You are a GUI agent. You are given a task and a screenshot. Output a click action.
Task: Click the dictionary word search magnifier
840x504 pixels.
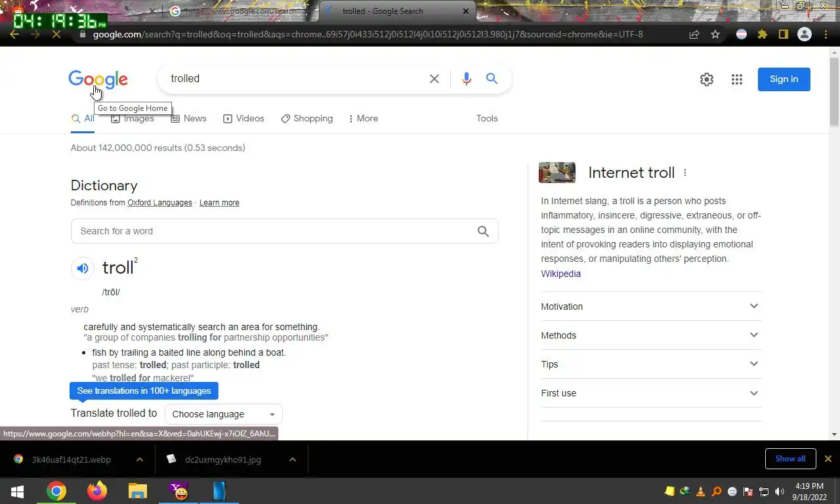point(484,231)
